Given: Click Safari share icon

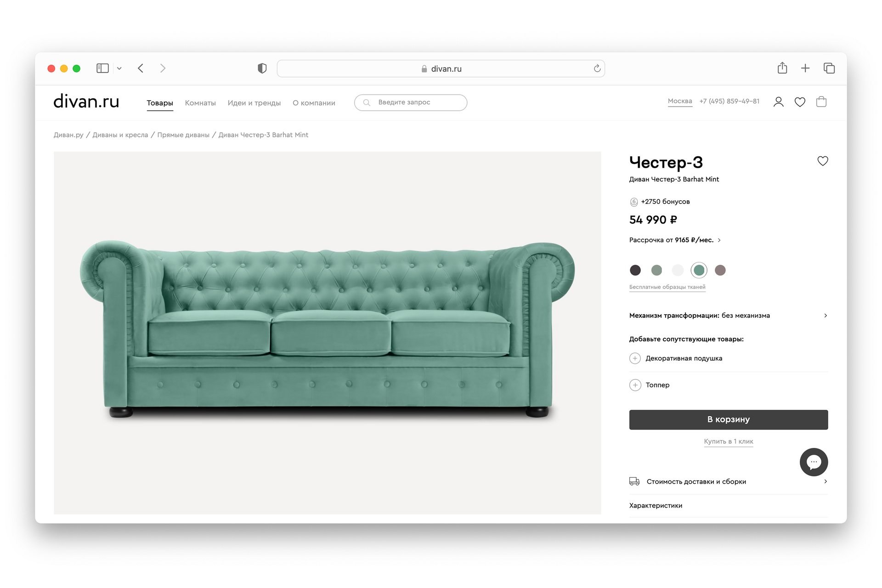Looking at the screenshot, I should tap(782, 68).
